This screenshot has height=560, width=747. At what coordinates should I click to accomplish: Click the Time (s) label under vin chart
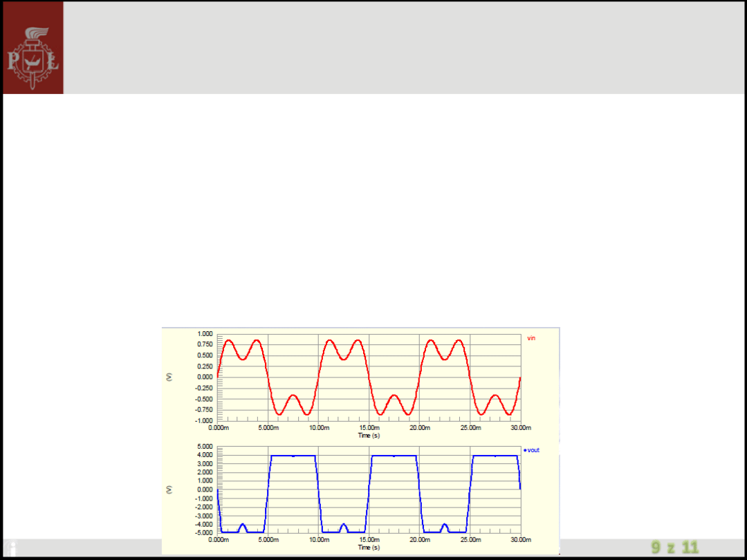tap(368, 436)
